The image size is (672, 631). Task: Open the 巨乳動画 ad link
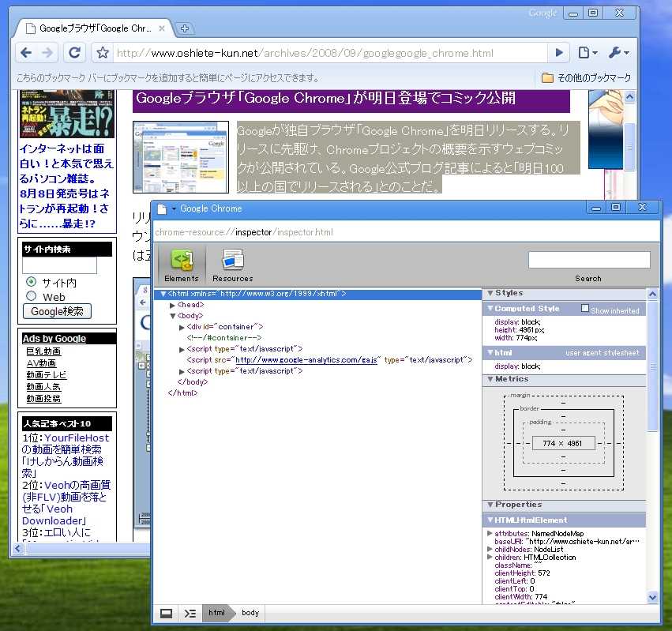click(x=43, y=351)
